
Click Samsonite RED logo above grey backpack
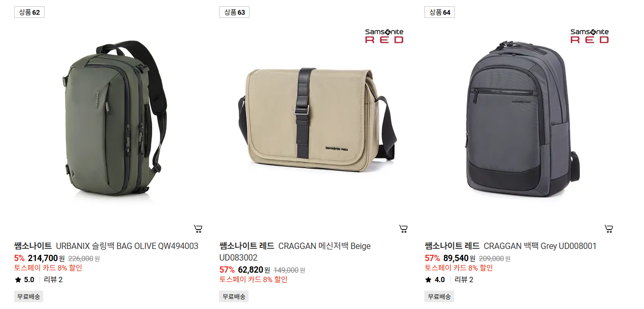(590, 36)
